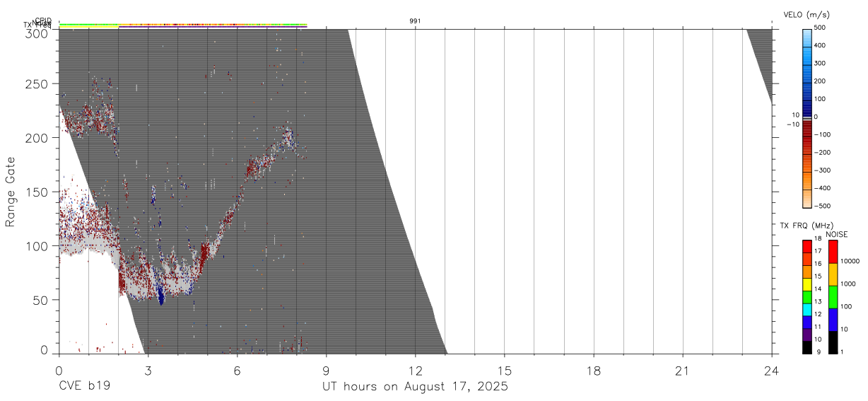The image size is (868, 401).
Task: Click the 150 tick on Range Gate axis
Action: coord(37,192)
